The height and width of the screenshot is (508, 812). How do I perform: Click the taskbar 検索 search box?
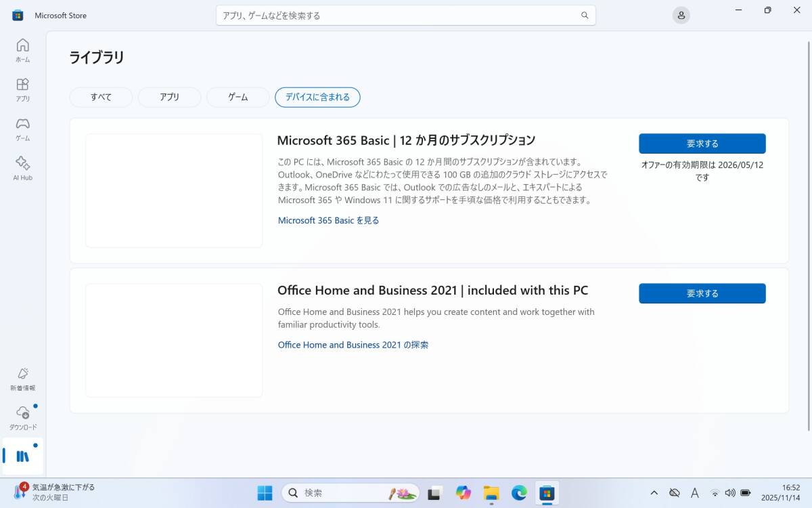coord(351,493)
